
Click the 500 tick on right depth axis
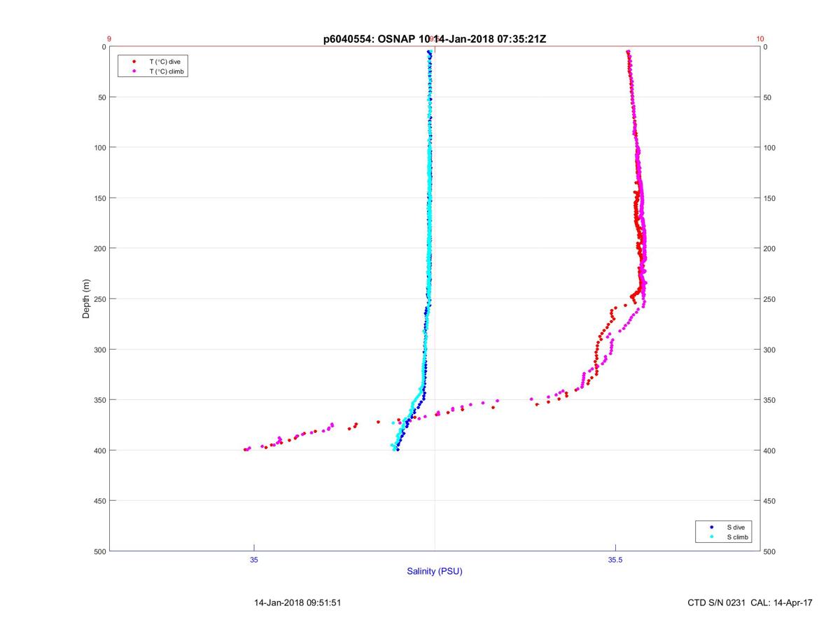[x=770, y=551]
